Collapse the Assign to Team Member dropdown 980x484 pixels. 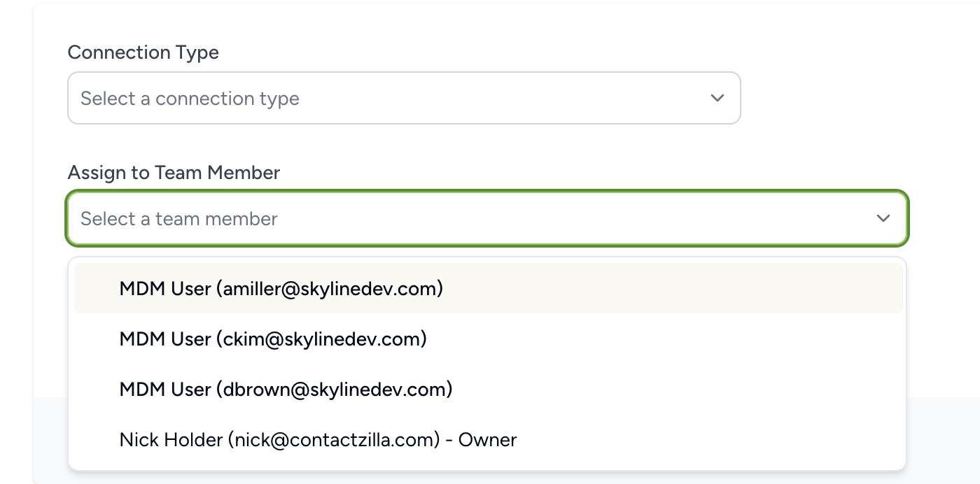487,218
